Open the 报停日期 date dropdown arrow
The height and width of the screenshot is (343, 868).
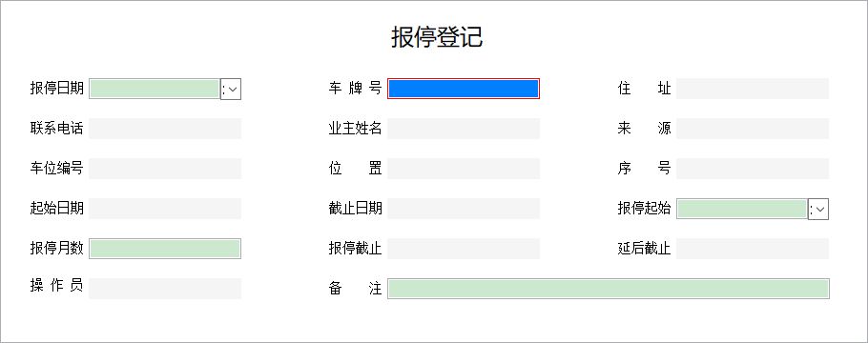point(233,89)
